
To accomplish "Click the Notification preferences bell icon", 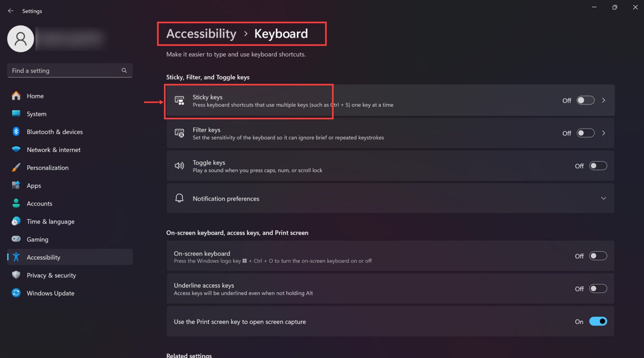I will pyautogui.click(x=179, y=198).
